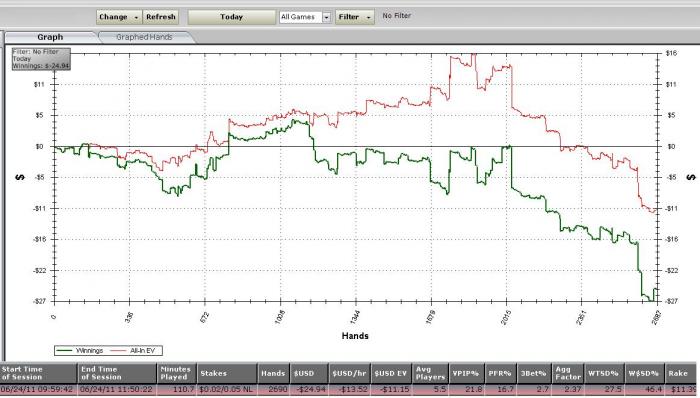Image resolution: width=700 pixels, height=398 pixels.
Task: Click the Today date range button
Action: coord(231,17)
